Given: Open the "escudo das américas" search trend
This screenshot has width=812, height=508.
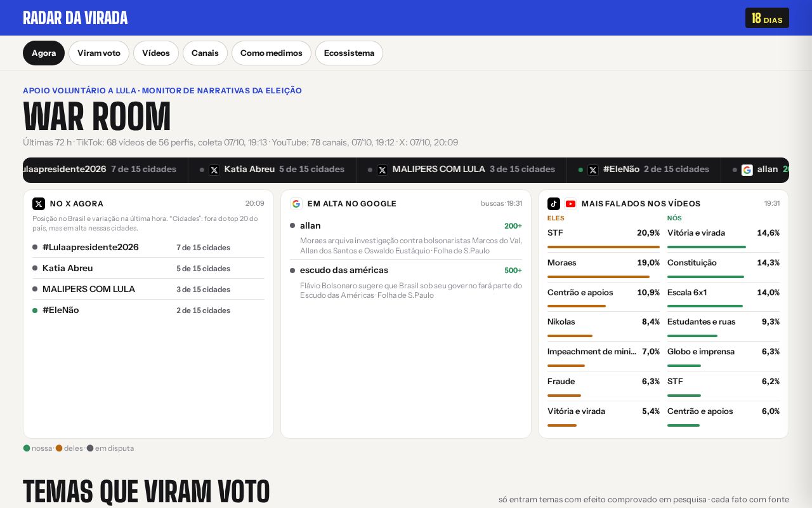Looking at the screenshot, I should (344, 270).
